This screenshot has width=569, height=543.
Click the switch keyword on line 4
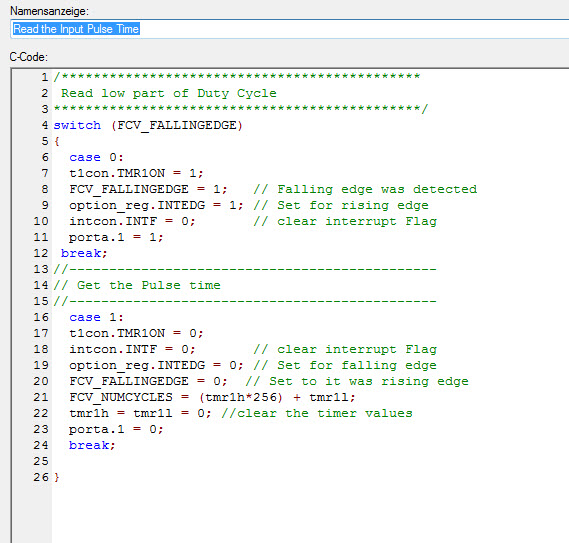[x=77, y=125]
